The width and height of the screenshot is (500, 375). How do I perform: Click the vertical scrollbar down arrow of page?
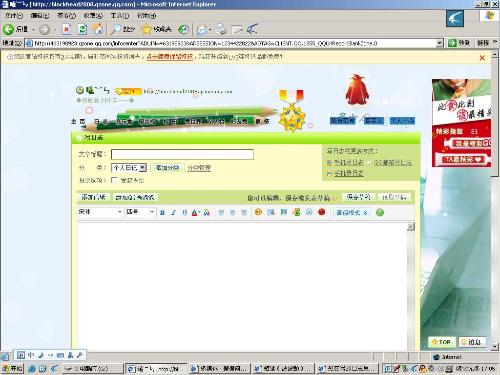coord(495,347)
